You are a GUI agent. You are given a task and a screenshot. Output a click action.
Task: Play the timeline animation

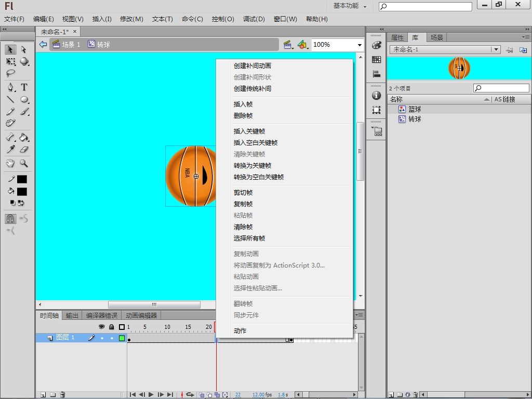[x=151, y=395]
